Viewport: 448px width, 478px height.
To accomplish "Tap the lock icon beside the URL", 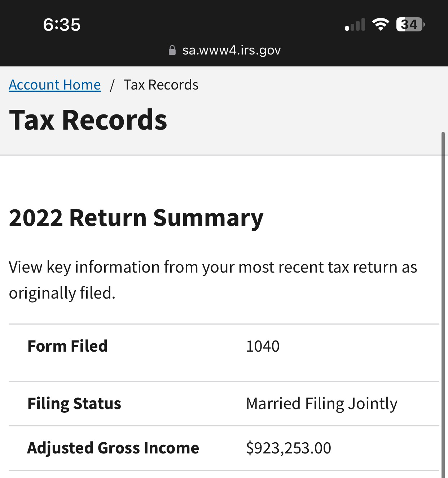I will pos(172,50).
